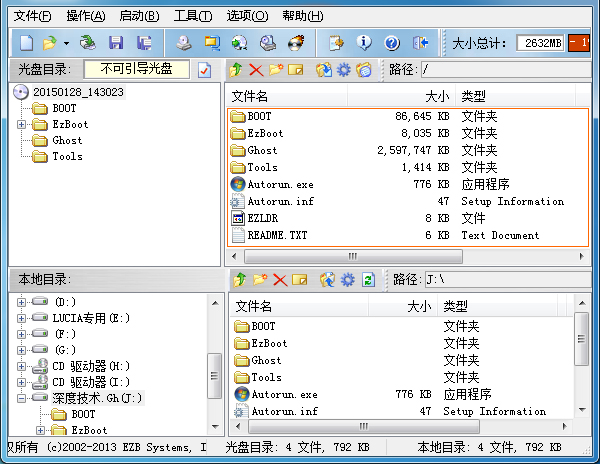Open the reopen dropdown arrow beside Open icon

click(x=66, y=43)
